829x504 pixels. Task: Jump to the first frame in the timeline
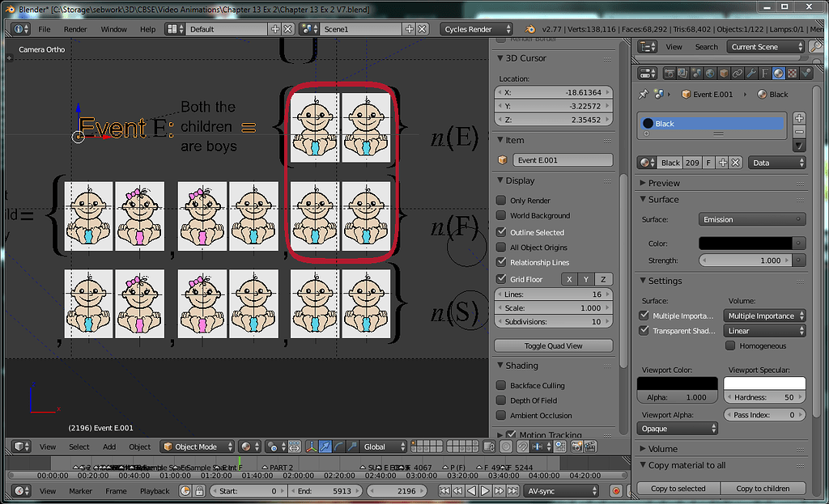[x=444, y=491]
